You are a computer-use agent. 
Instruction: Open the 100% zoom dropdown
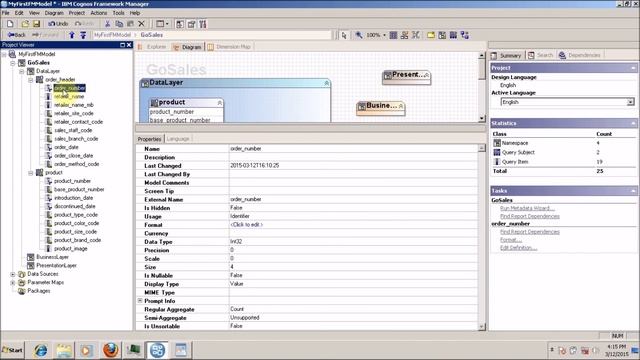coord(384,36)
